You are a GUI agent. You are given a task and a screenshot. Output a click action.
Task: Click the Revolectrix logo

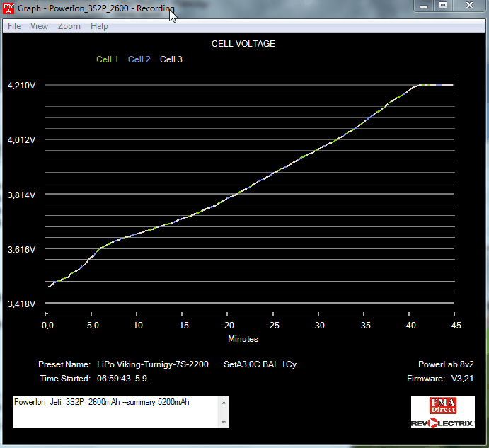442,423
